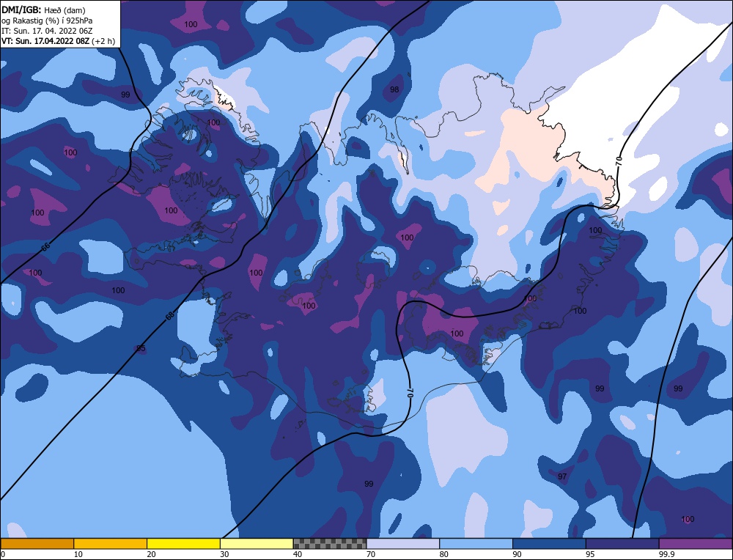This screenshot has width=733, height=560.
Task: Click the orange 10-20 legend swatch
Action: coord(111,544)
